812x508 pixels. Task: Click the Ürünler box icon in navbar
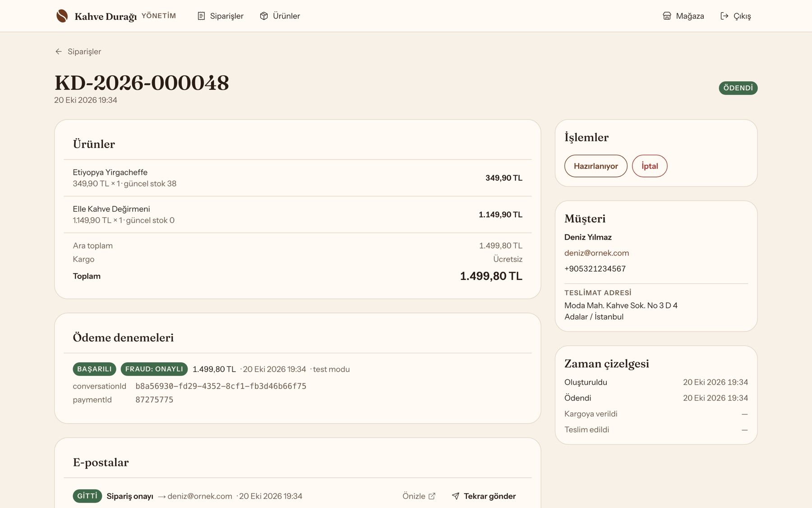(x=264, y=16)
